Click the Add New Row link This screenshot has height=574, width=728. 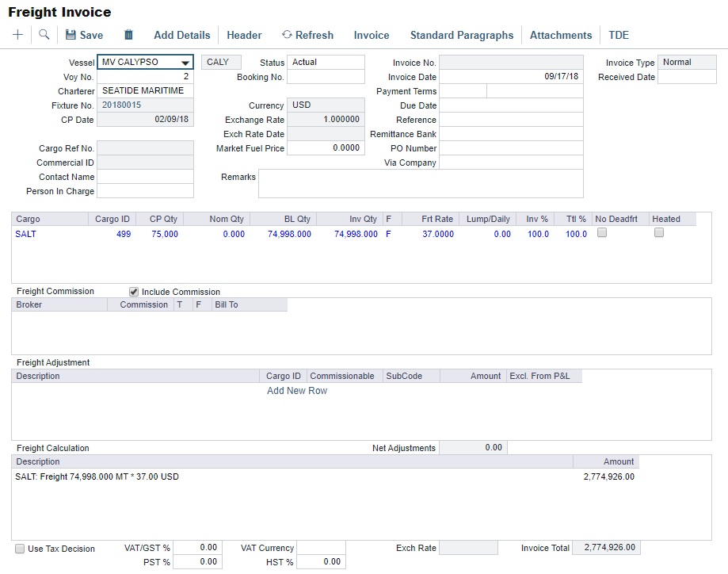(297, 391)
